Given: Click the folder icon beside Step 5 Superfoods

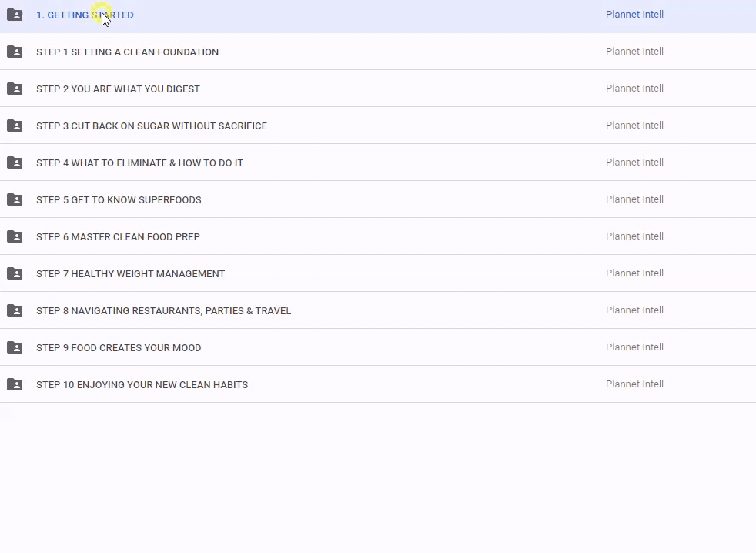Looking at the screenshot, I should tap(15, 199).
